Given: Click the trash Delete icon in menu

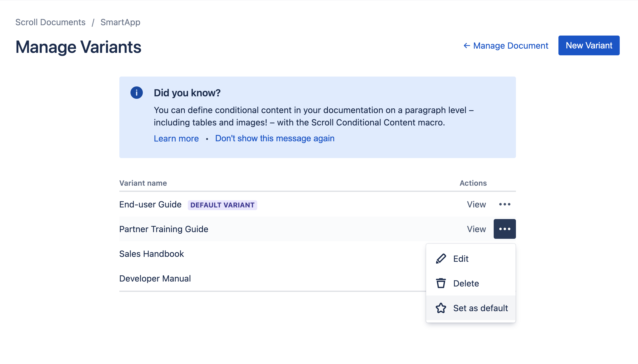Looking at the screenshot, I should coord(441,283).
